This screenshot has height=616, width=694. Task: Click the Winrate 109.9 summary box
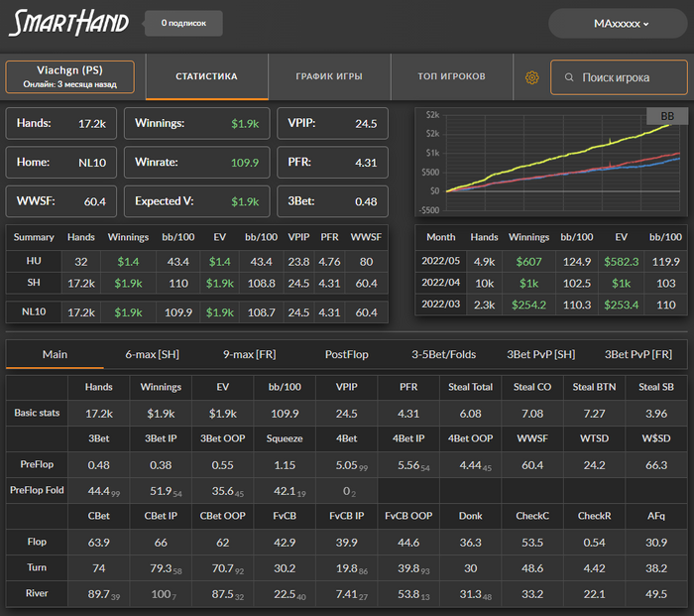tap(197, 162)
